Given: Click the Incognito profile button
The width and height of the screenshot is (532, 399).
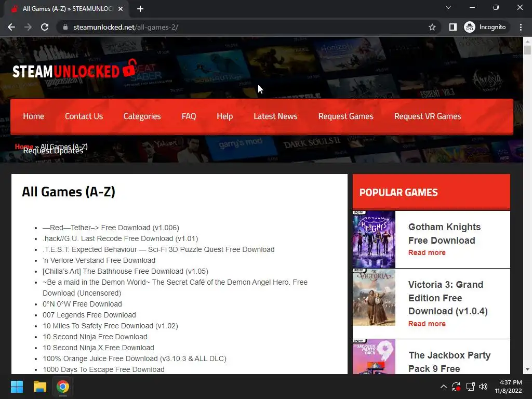Looking at the screenshot, I should coord(485,27).
